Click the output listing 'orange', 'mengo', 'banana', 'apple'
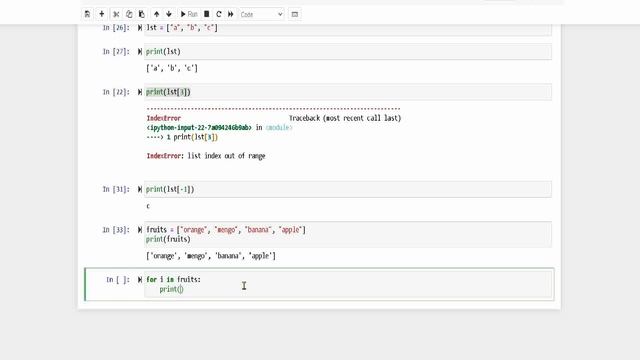 211,256
